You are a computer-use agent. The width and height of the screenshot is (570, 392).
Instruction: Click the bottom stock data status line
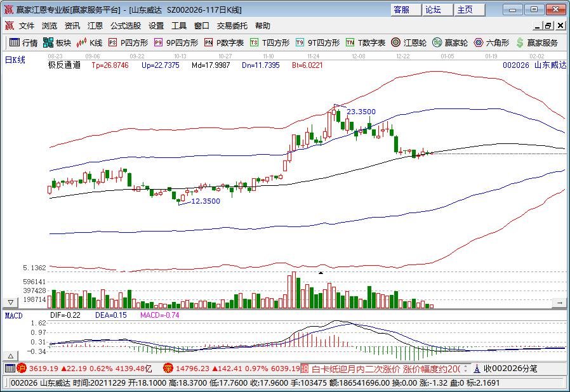(255, 383)
